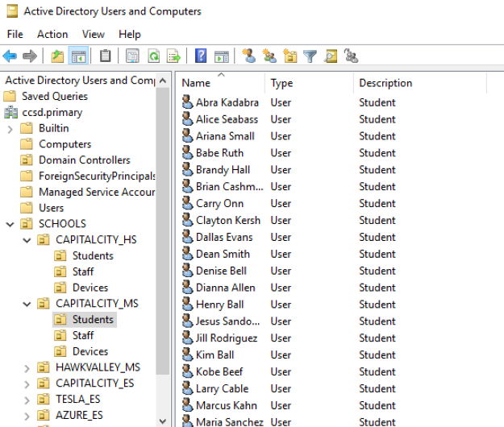The image size is (504, 427).
Task: Select the ForeignSecurityPrincipals container
Action: 97,176
